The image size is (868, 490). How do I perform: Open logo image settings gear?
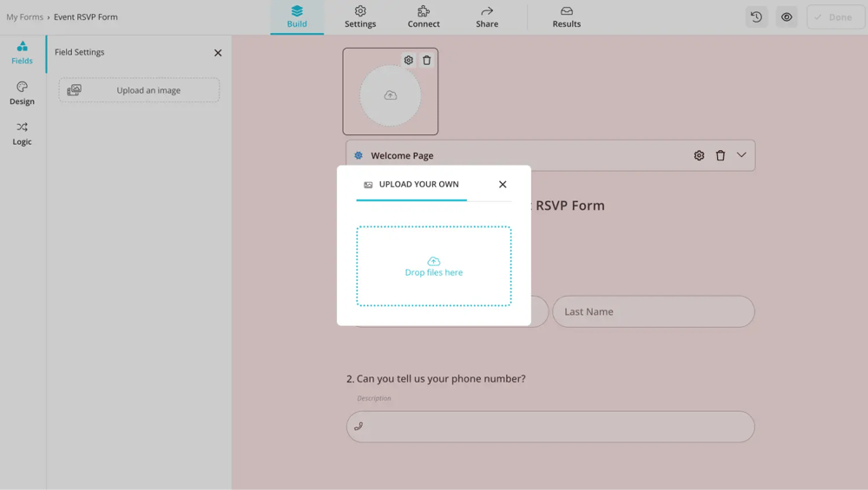click(409, 61)
